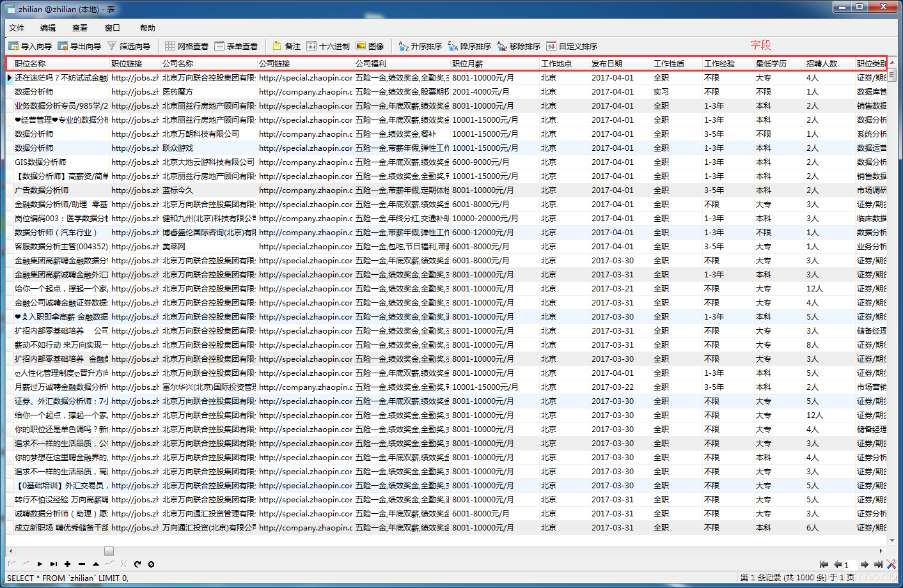Click the up-triangle edit record button
This screenshot has height=588, width=903.
96,564
